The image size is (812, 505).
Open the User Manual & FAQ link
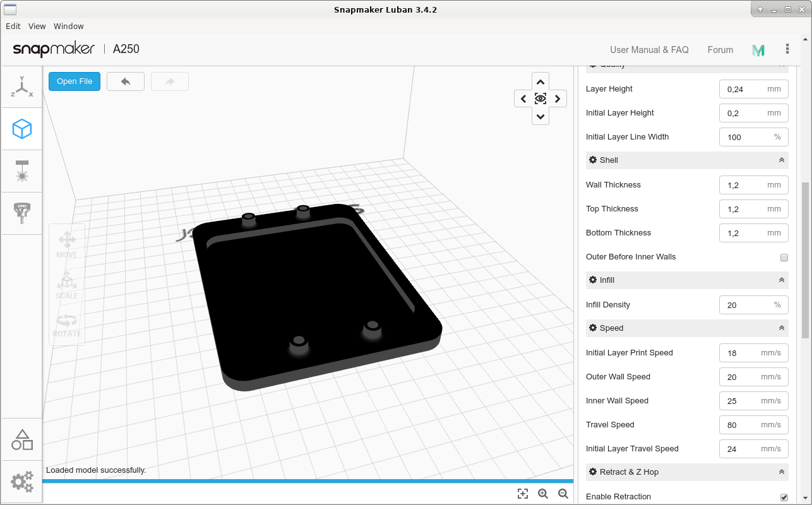pos(649,50)
